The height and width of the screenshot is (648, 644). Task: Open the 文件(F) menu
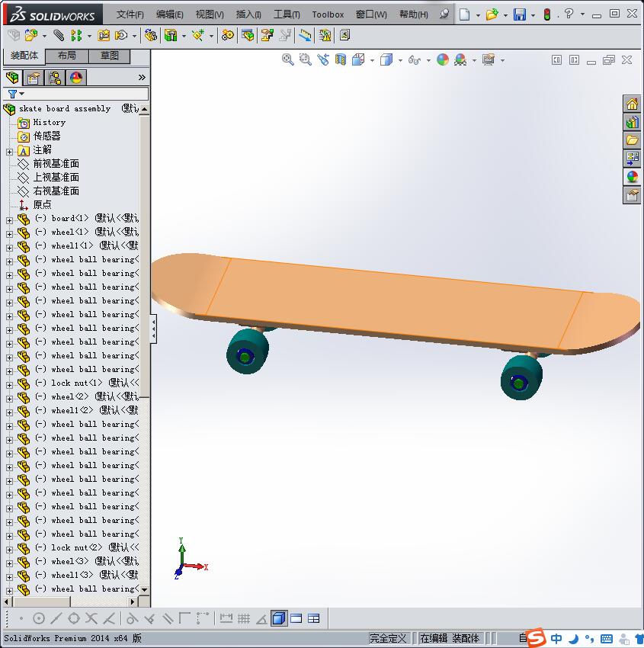pos(130,14)
